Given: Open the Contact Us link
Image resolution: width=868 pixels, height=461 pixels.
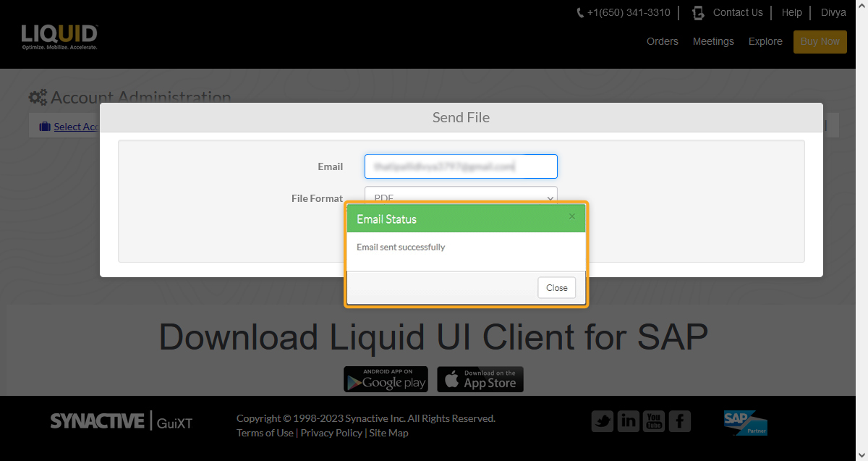Looking at the screenshot, I should [738, 12].
